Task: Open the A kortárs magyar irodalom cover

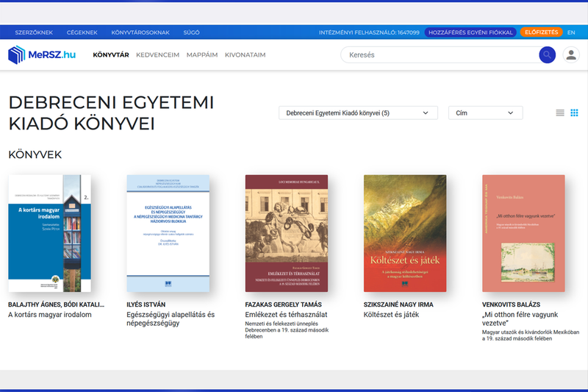Action: [49, 233]
